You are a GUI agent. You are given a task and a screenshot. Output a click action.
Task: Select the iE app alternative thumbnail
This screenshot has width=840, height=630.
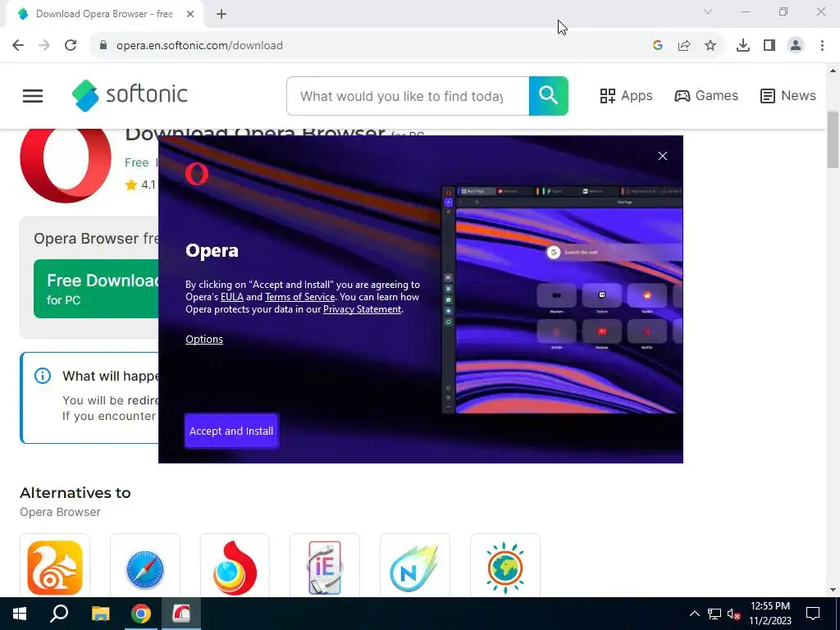pos(325,567)
